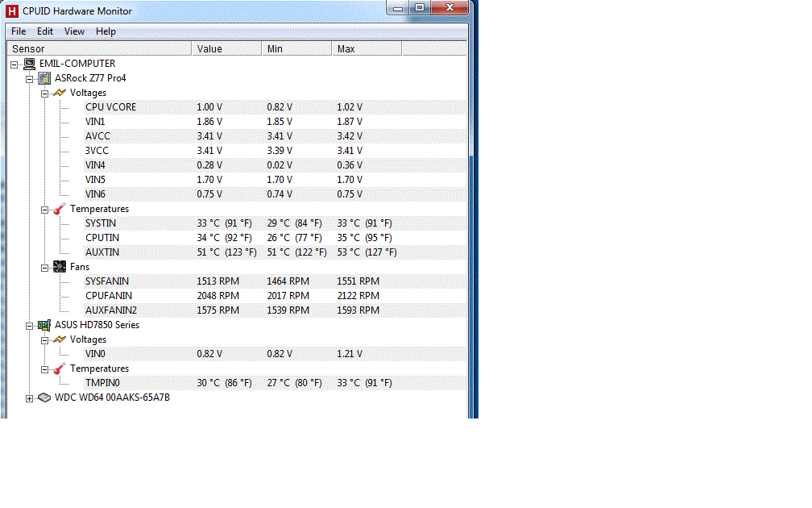Open the File menu
This screenshot has width=812, height=508.
[19, 31]
